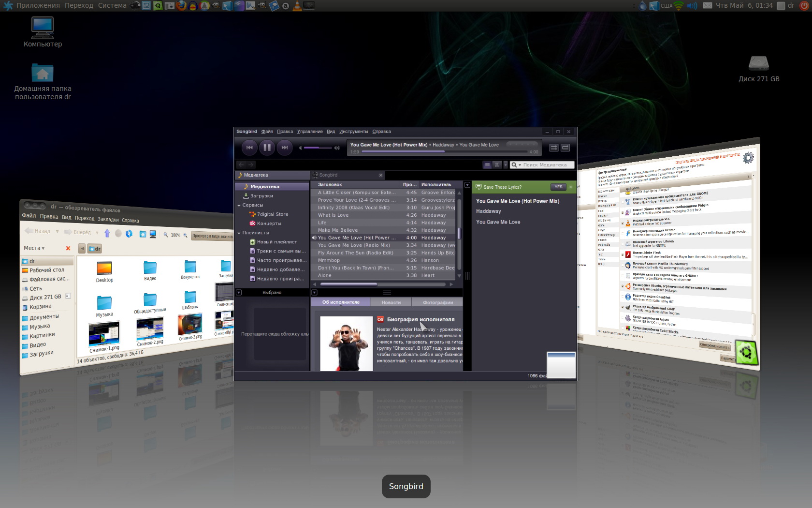Open the Компьютер desktop icon
Image resolution: width=812 pixels, height=508 pixels.
click(x=43, y=32)
